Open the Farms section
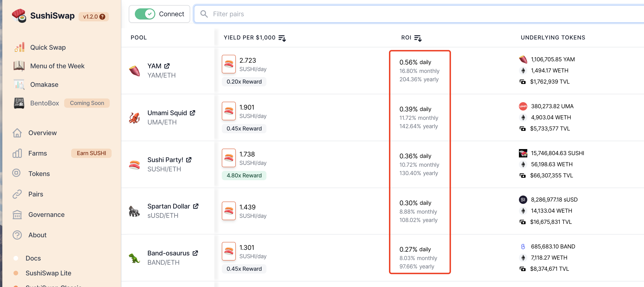644x287 pixels. tap(37, 153)
